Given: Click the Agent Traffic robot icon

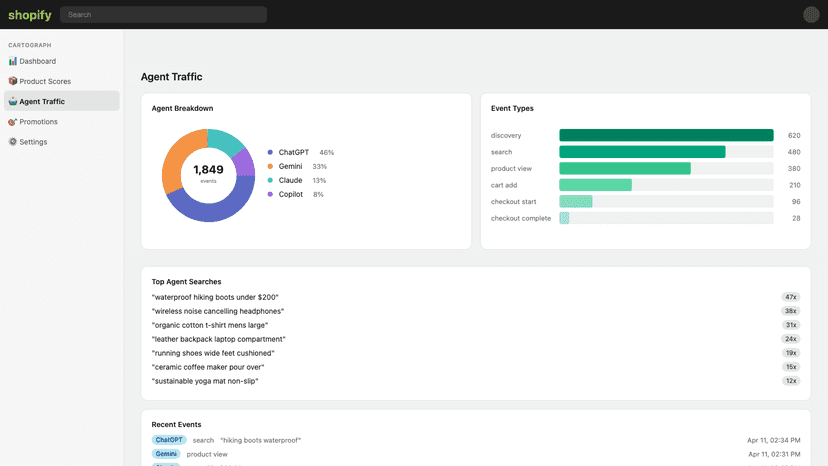Looking at the screenshot, I should pyautogui.click(x=13, y=101).
